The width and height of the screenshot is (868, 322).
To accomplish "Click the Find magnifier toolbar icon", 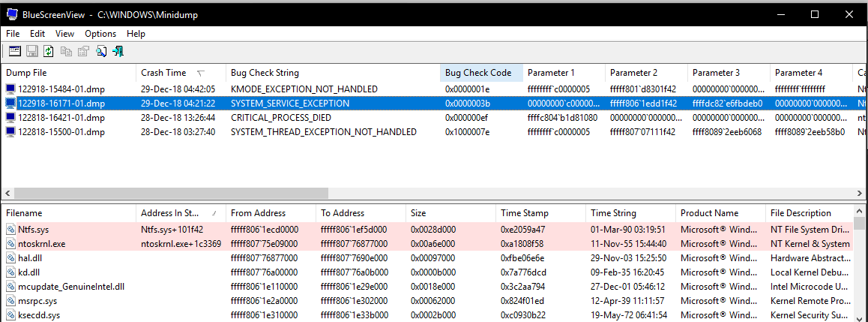I will (x=100, y=52).
